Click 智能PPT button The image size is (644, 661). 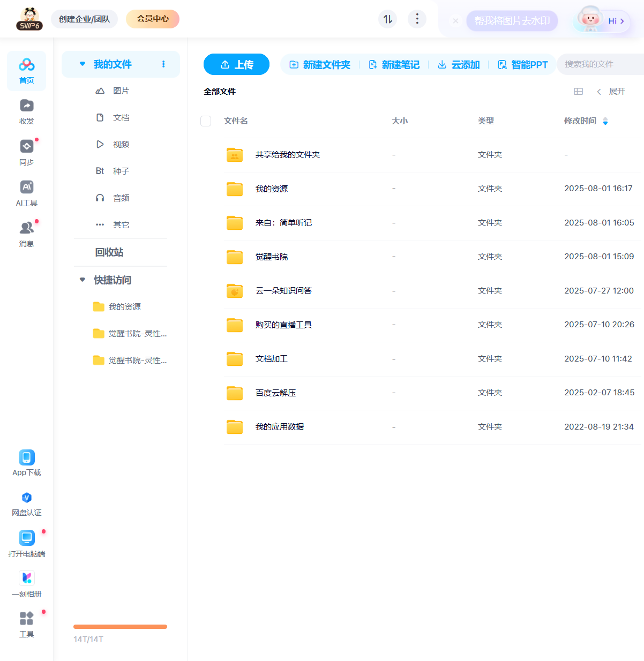(523, 65)
